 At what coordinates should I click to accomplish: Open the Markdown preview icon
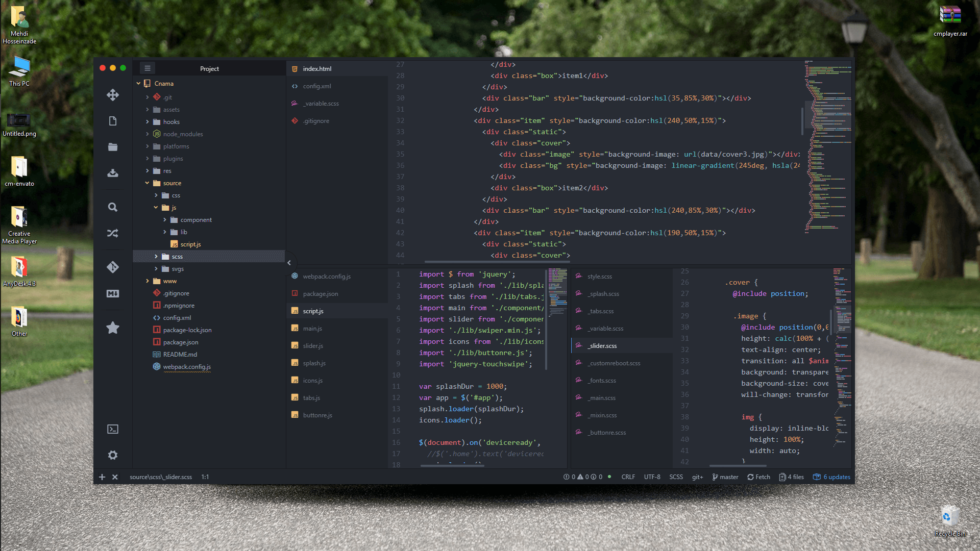113,293
